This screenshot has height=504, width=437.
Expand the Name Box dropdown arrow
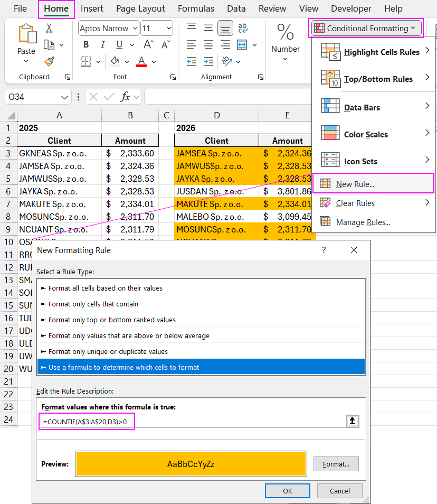click(65, 97)
